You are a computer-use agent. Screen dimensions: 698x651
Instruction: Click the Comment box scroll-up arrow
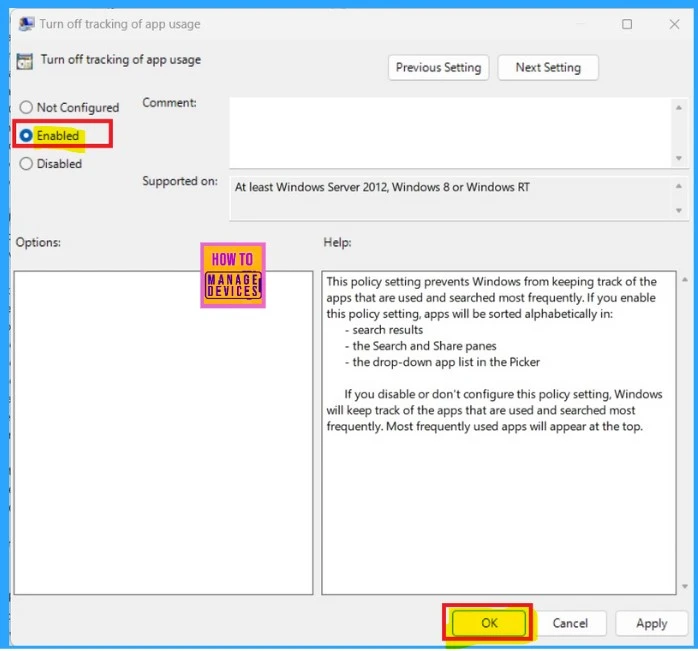click(x=679, y=108)
